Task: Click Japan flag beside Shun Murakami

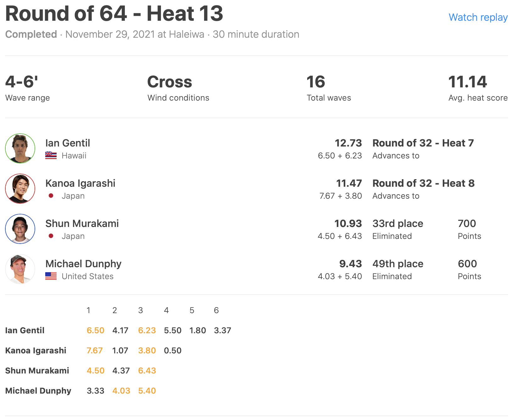Action: 51,236
